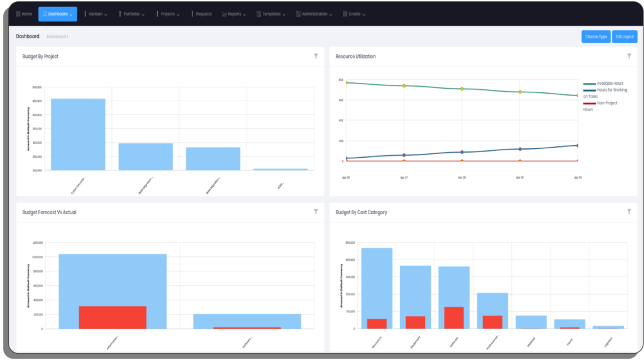The image size is (644, 362).
Task: Hide Non-Project Hours legend series
Action: (x=606, y=103)
